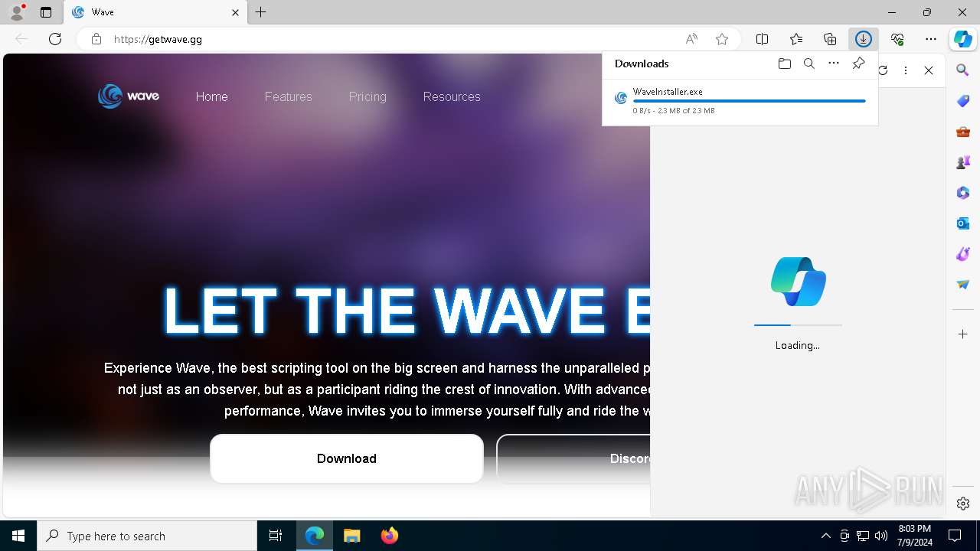The width and height of the screenshot is (980, 551).
Task: Open sidebar Shopping tag icon
Action: pyautogui.click(x=963, y=101)
